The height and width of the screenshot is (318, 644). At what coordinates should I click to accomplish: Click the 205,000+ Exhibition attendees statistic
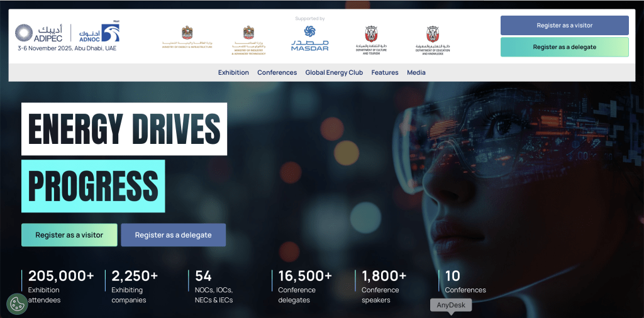coord(60,286)
